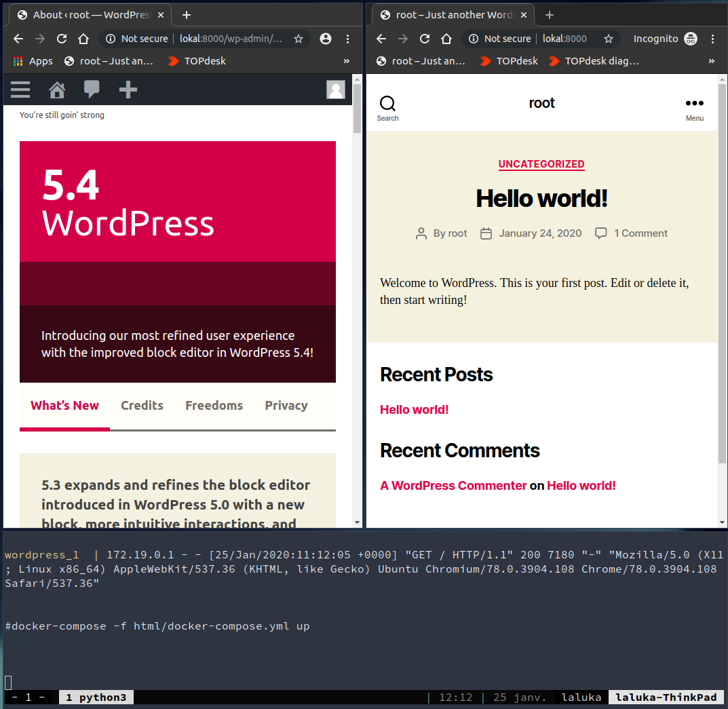
Task: Click the root site page scrollbar thumb
Action: tap(722, 273)
